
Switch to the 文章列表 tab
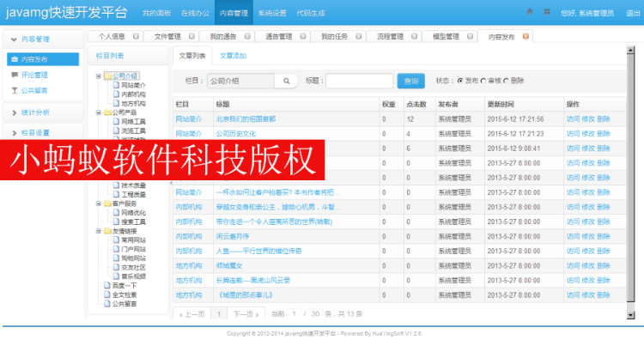click(192, 56)
